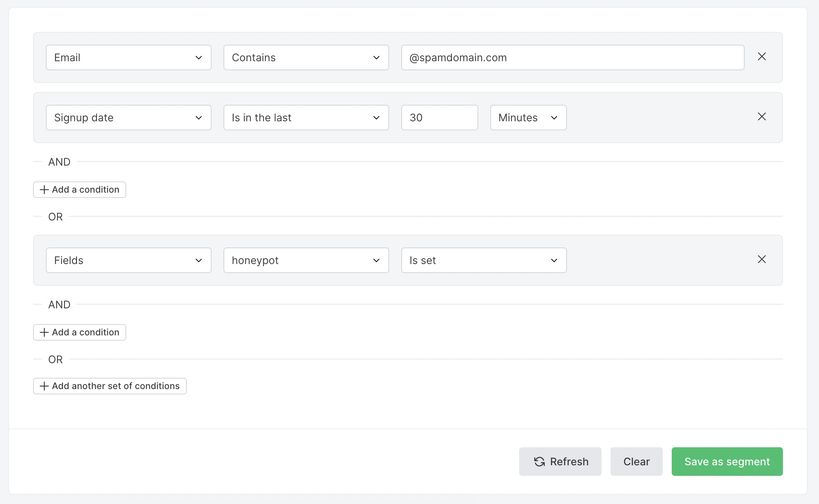This screenshot has width=819, height=504.
Task: Remove the Email contains condition row
Action: (762, 57)
